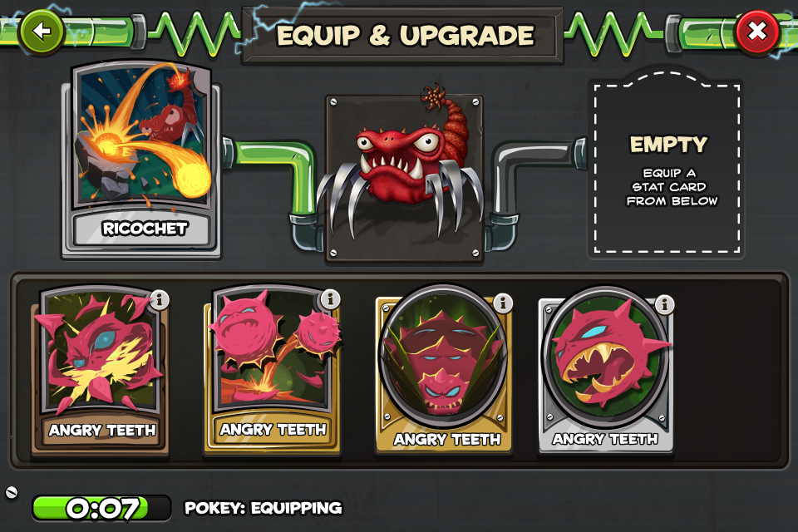The height and width of the screenshot is (532, 798).
Task: Click the green 0:07 countdown timer bar
Action: coord(101,508)
